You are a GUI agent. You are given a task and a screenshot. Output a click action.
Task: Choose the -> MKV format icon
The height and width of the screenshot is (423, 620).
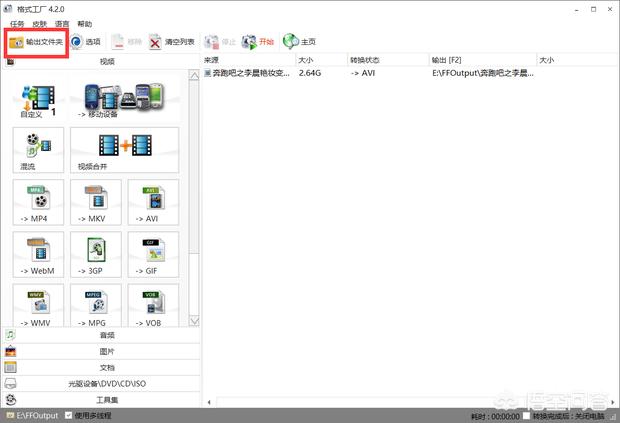pos(96,204)
